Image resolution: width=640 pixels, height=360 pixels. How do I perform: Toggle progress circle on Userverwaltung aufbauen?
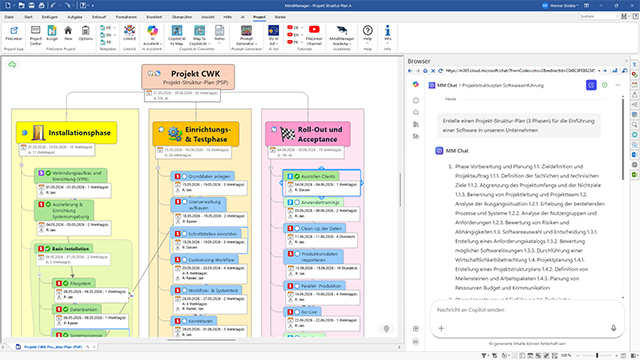pos(184,202)
